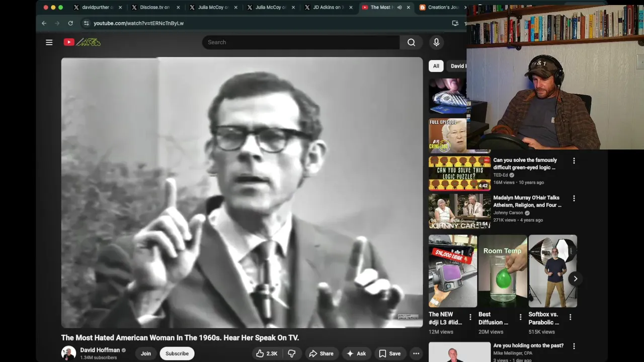
Task: Click the Share button
Action: (321, 353)
